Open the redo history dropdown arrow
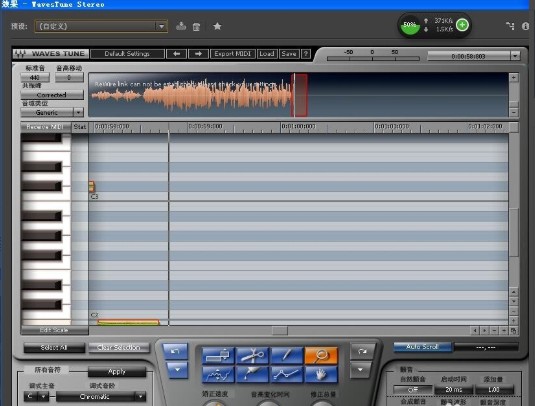Image resolution: width=535 pixels, height=406 pixels. tap(360, 370)
